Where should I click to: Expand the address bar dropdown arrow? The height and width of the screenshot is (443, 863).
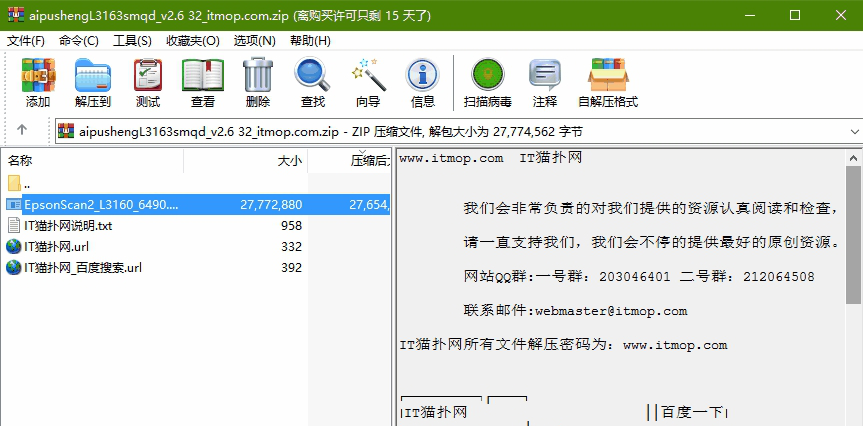(x=854, y=132)
